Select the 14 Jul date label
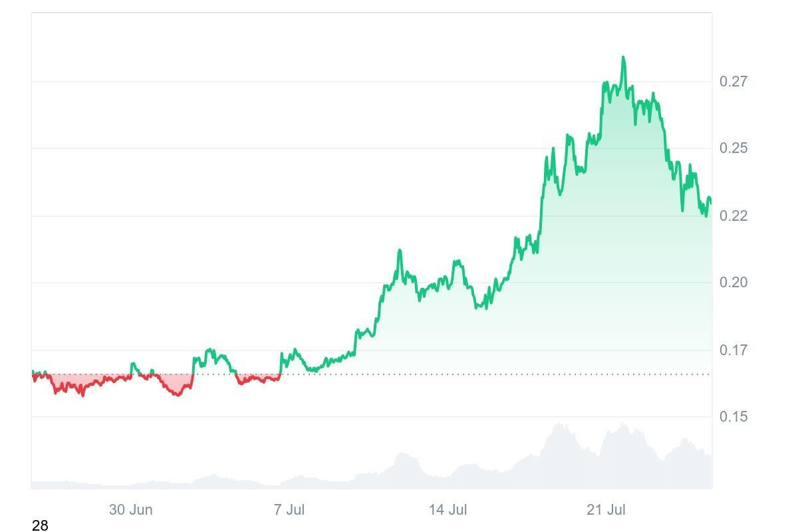 click(448, 510)
